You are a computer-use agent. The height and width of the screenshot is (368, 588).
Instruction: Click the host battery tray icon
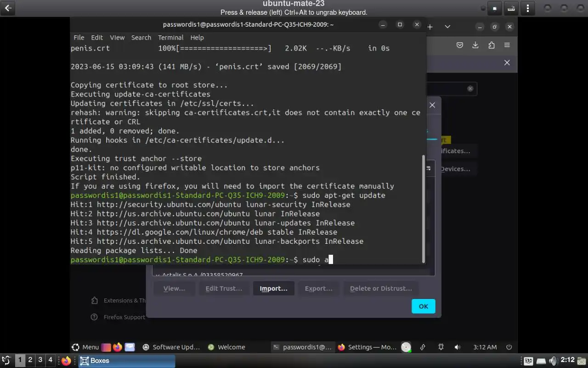pos(541,361)
